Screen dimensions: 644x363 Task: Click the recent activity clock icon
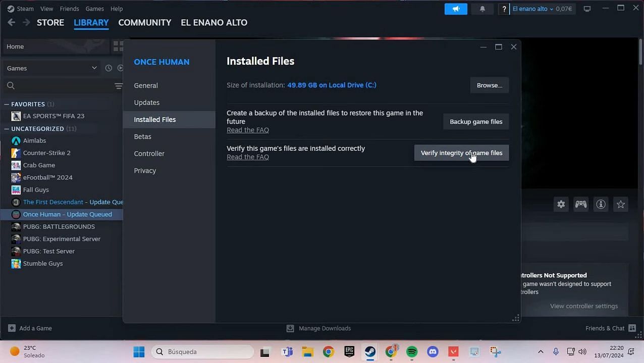pyautogui.click(x=109, y=68)
